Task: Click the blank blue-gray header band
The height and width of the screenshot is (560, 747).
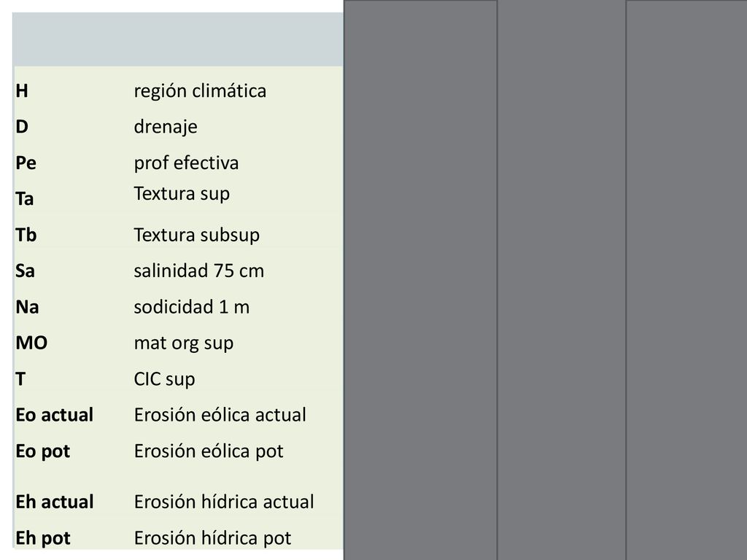Action: (x=178, y=39)
